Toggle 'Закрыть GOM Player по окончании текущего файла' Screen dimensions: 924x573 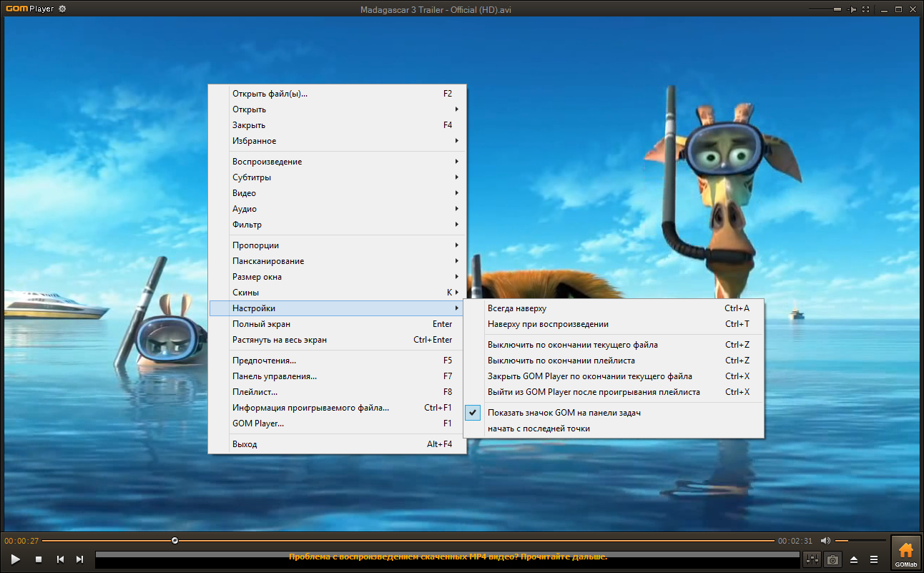point(614,376)
